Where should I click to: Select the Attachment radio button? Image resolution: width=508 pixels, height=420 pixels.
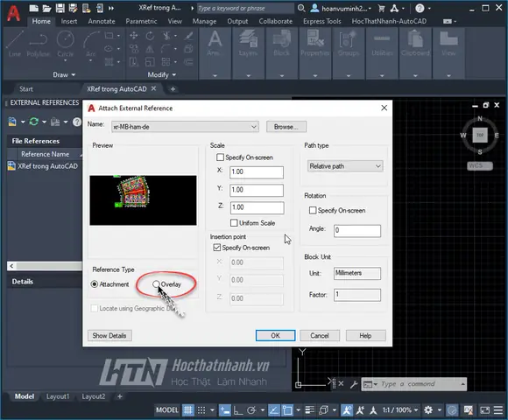pyautogui.click(x=95, y=284)
